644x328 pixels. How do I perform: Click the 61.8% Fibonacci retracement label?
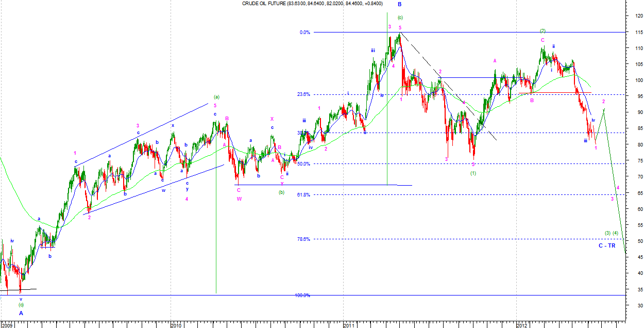pos(303,194)
